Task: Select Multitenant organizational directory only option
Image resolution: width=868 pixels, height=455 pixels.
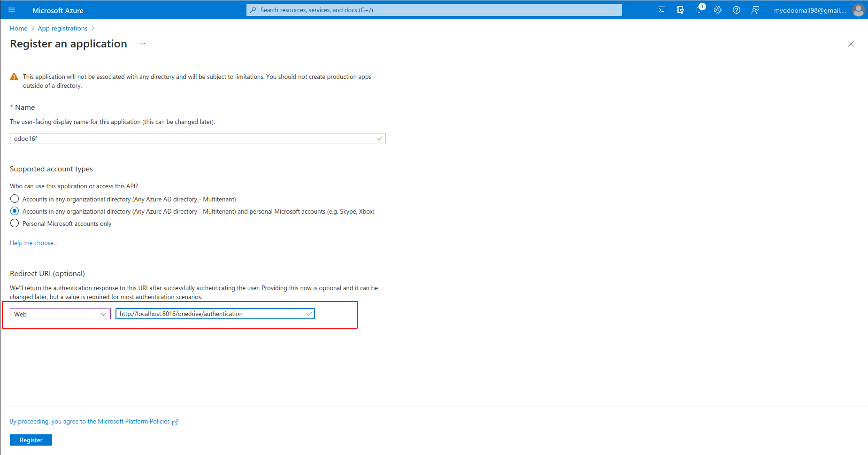Action: 15,199
